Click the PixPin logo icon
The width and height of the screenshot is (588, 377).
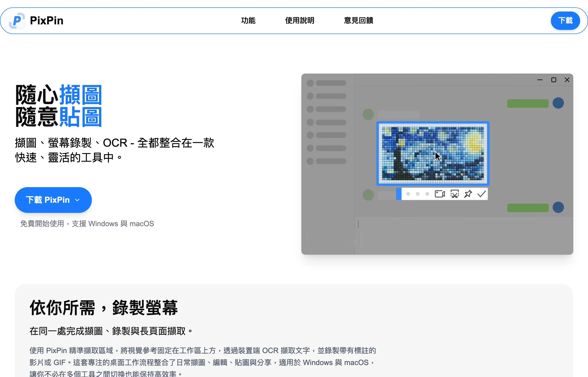[17, 21]
